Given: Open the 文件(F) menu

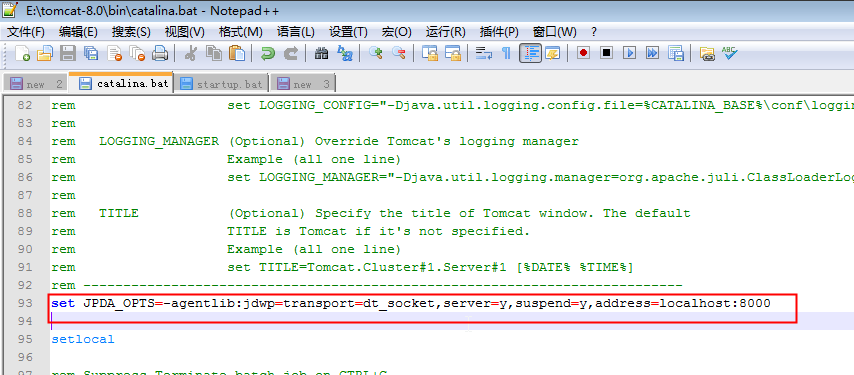Looking at the screenshot, I should click(x=25, y=32).
